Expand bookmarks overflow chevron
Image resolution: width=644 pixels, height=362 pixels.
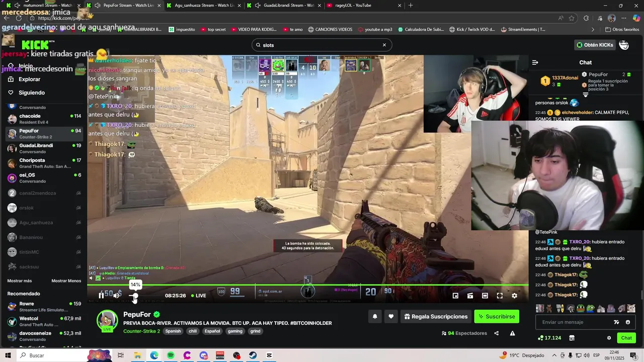(x=593, y=30)
